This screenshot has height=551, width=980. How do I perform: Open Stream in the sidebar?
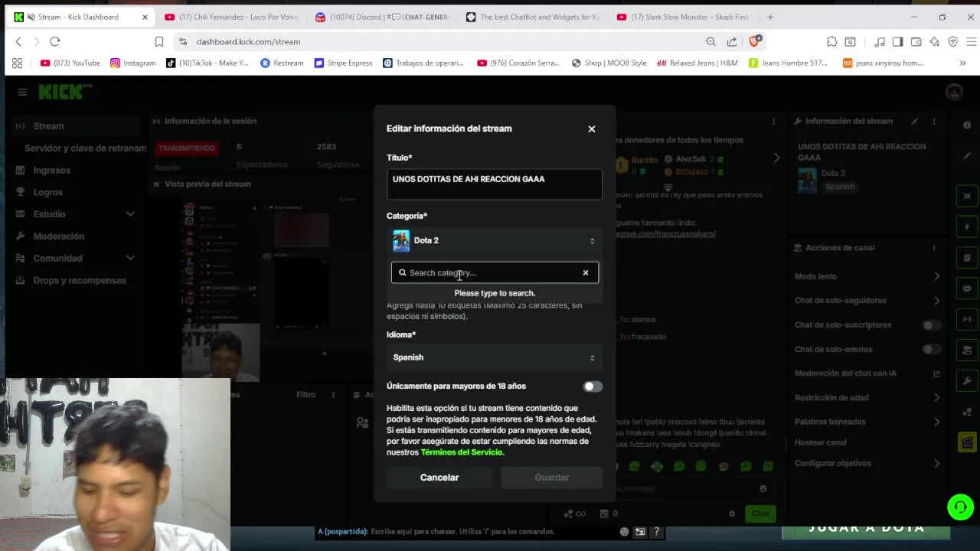pos(74,126)
